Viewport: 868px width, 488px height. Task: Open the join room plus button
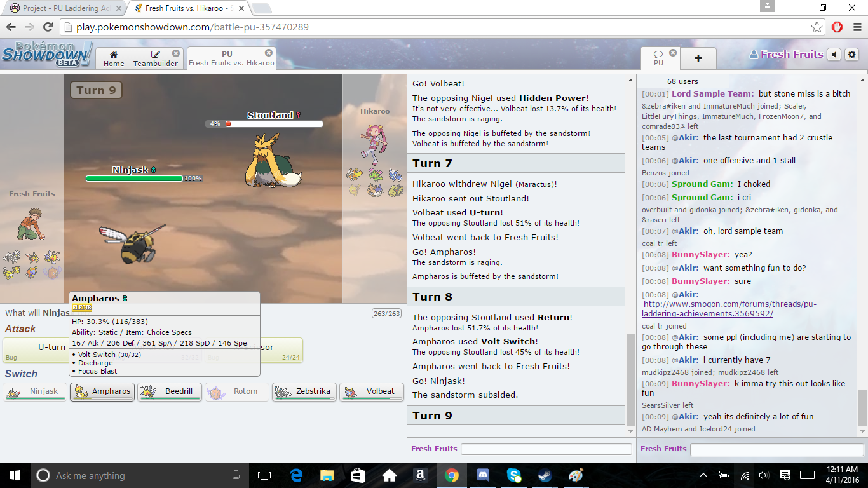698,58
